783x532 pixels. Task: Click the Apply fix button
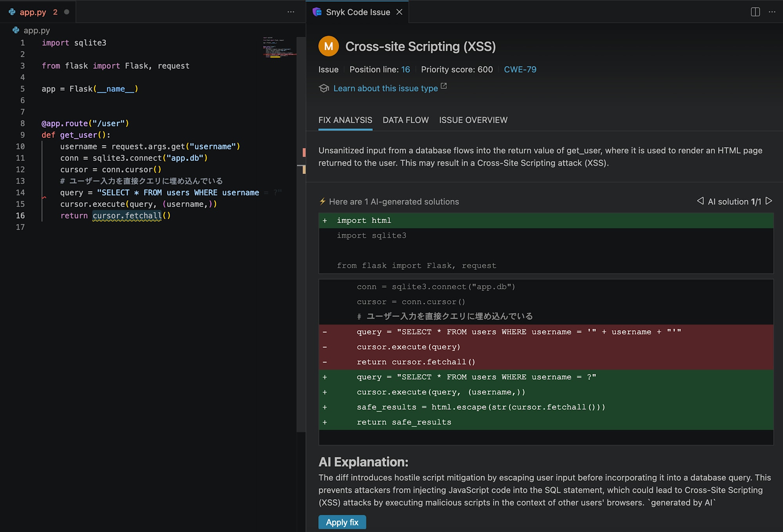point(342,522)
